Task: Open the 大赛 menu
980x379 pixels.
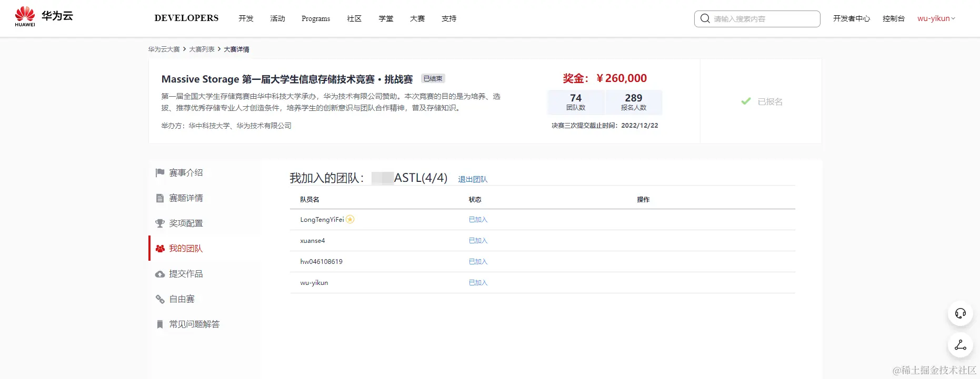Action: (x=417, y=18)
